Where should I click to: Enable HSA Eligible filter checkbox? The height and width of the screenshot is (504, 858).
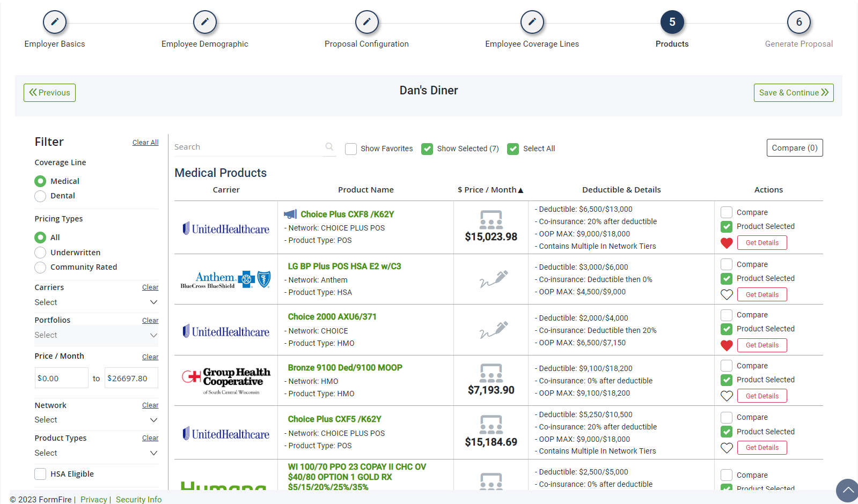[x=40, y=474]
